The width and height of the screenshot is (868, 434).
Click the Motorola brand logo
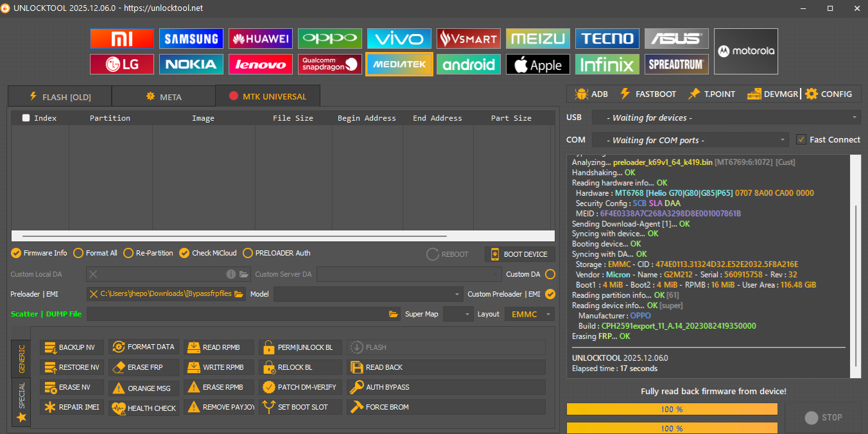pyautogui.click(x=745, y=51)
